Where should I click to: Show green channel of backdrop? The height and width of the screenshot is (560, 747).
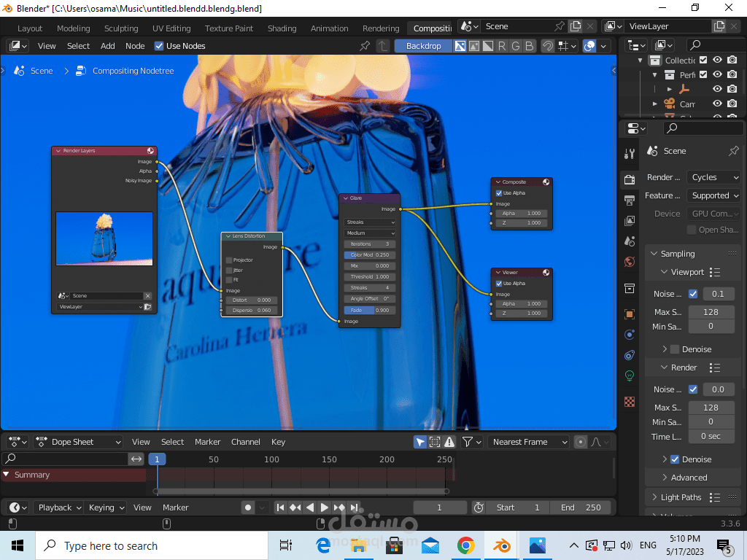point(516,46)
